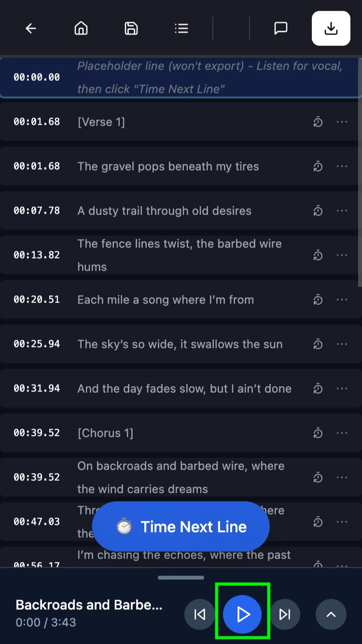Export lyrics using the download icon
362x644 pixels.
(331, 29)
